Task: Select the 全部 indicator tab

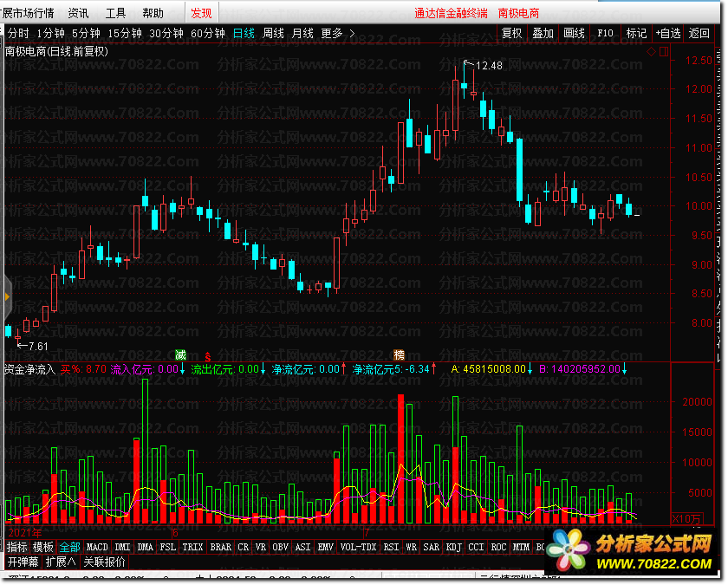Action: (69, 548)
